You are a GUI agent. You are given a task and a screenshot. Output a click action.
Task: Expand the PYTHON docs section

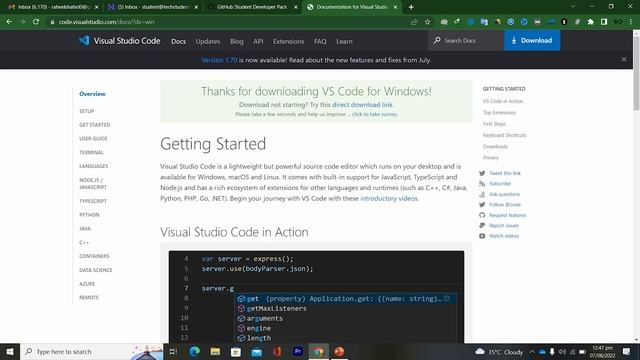tap(89, 215)
